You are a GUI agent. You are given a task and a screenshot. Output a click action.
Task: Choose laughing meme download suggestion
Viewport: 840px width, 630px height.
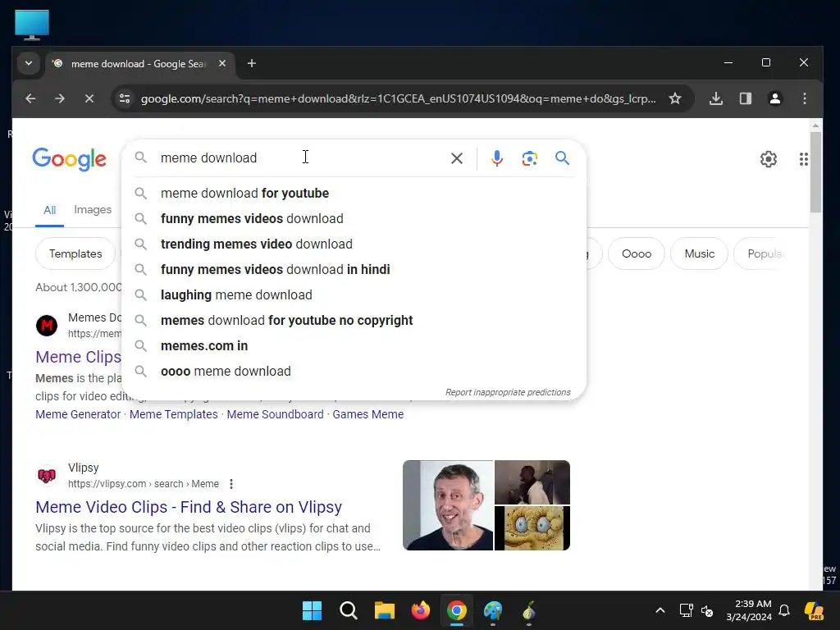coord(354,294)
